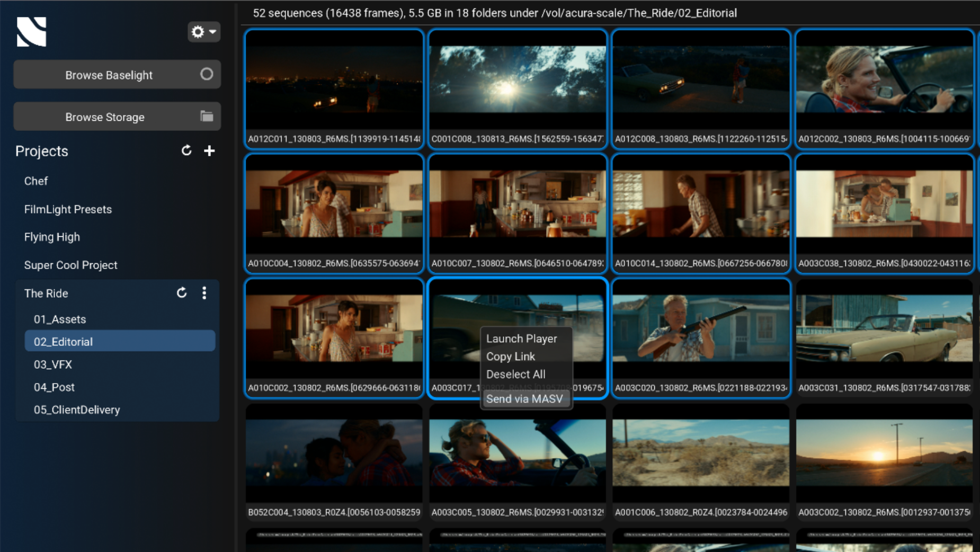The width and height of the screenshot is (980, 552).
Task: Select the B052C004 sequence thumbnail
Action: (334, 458)
